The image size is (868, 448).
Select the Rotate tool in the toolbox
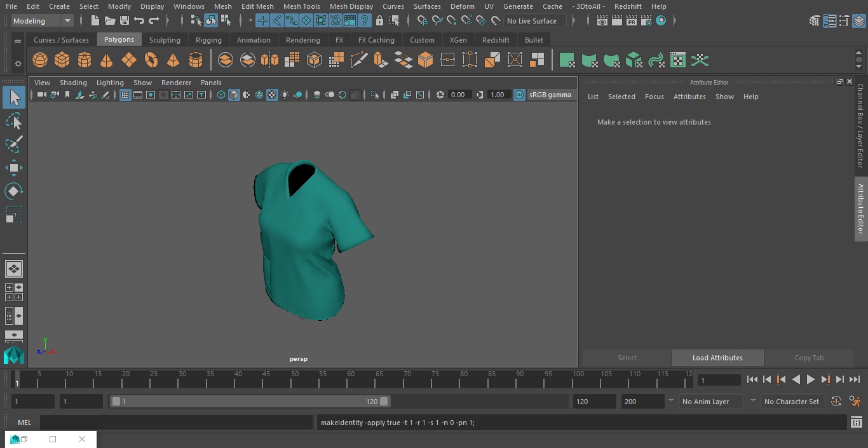coord(14,191)
